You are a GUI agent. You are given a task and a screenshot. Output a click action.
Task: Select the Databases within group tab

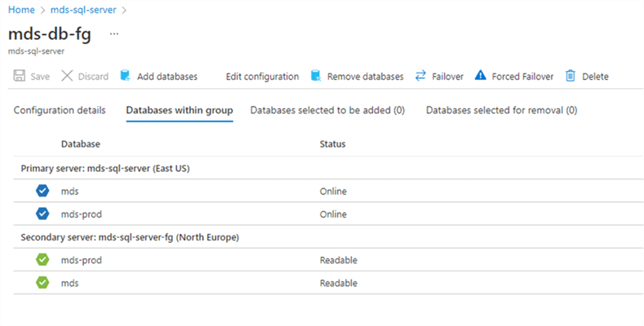tap(180, 110)
